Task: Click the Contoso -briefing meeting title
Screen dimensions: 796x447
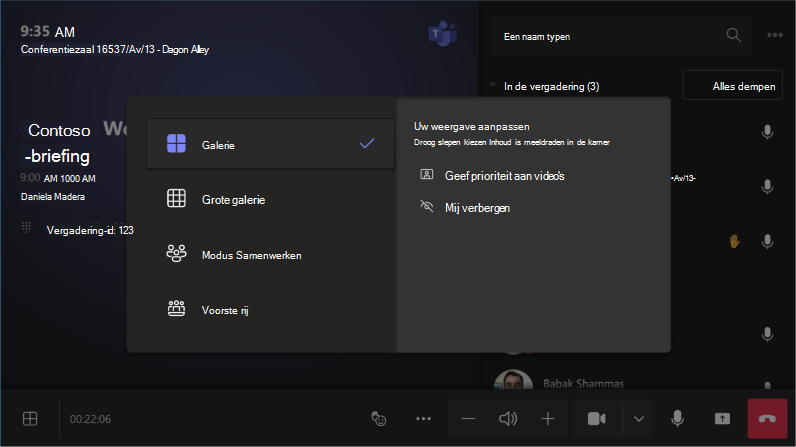Action: click(57, 143)
